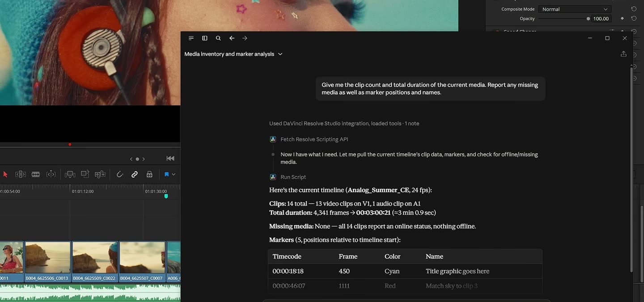Click the 'Cyan' color cell

(x=392, y=271)
